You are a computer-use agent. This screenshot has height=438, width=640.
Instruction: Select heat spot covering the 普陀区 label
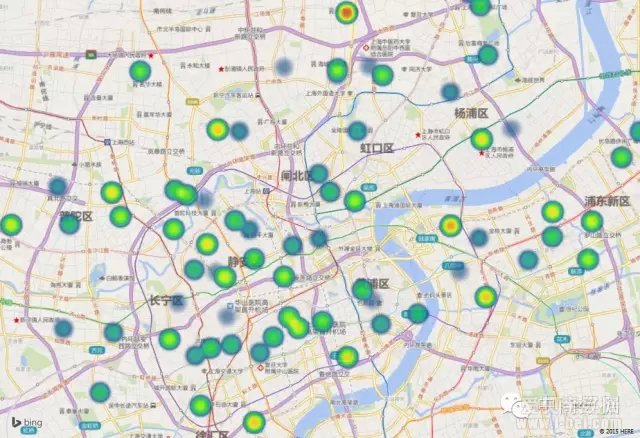[69, 224]
